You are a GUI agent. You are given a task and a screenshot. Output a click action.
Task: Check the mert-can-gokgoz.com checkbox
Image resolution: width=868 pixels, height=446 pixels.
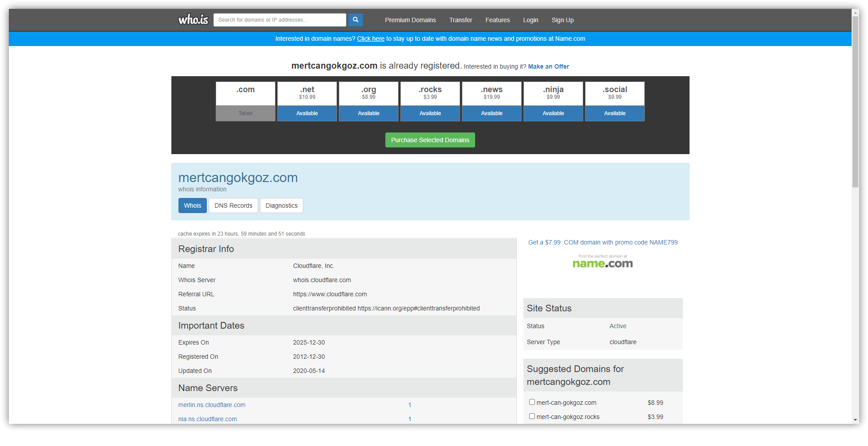pos(532,402)
